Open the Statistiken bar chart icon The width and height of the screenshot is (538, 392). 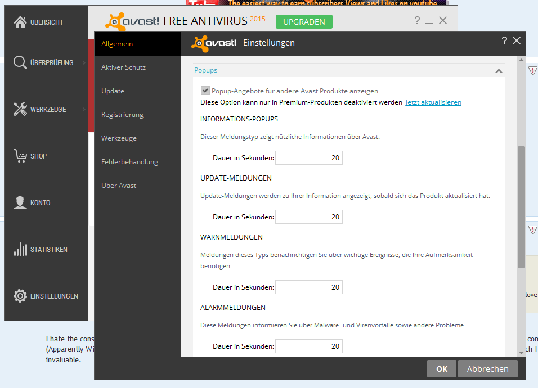pos(20,249)
